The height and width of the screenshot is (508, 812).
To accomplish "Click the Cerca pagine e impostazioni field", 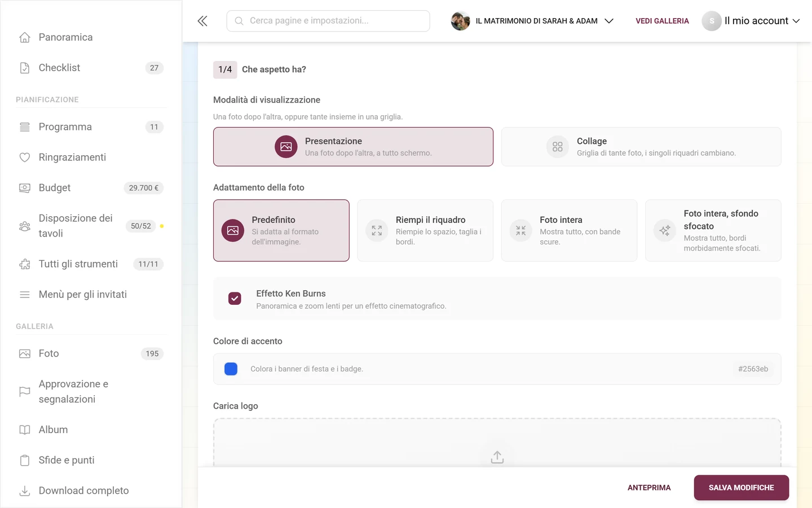I will 328,21.
